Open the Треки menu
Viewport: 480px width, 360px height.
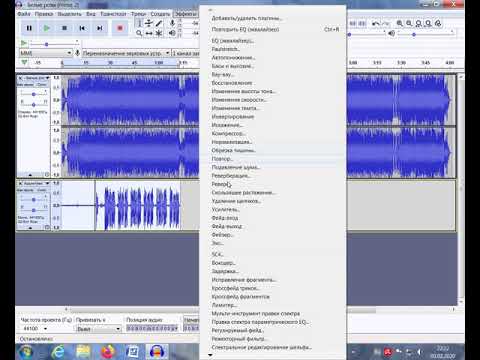coord(138,14)
